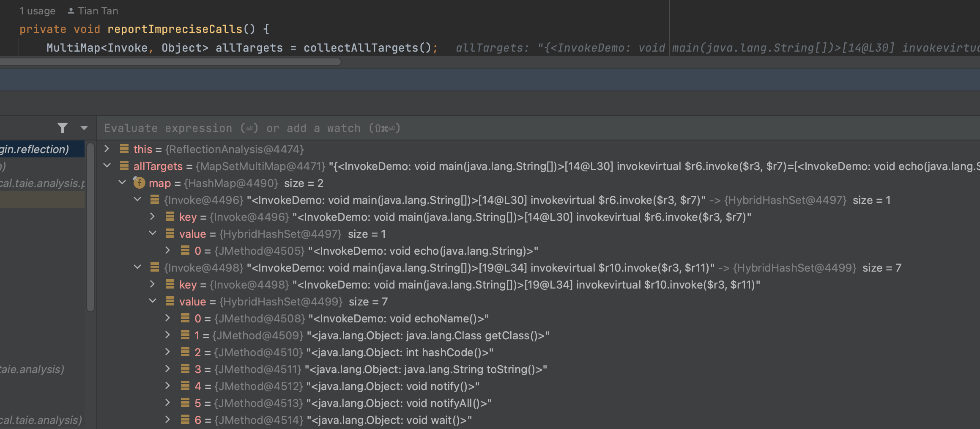This screenshot has width=980, height=429.
Task: Click the inline allTargets debug value hint
Action: pyautogui.click(x=717, y=48)
